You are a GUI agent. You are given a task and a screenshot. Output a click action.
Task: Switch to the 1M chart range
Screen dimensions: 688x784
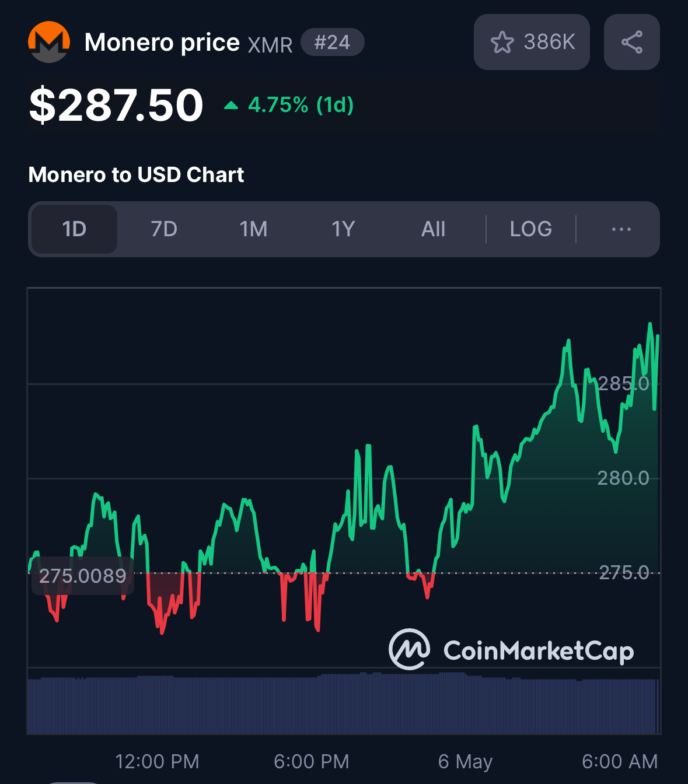[x=254, y=229]
